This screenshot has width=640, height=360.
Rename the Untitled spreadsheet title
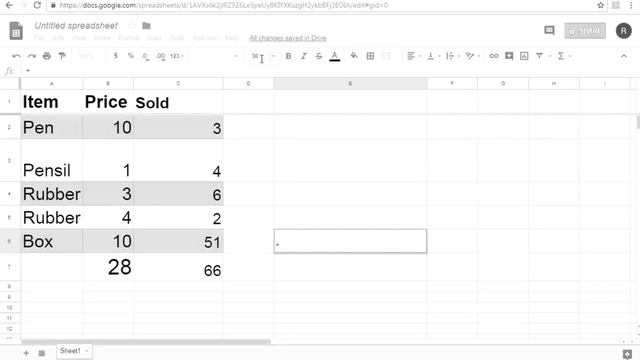pyautogui.click(x=76, y=26)
